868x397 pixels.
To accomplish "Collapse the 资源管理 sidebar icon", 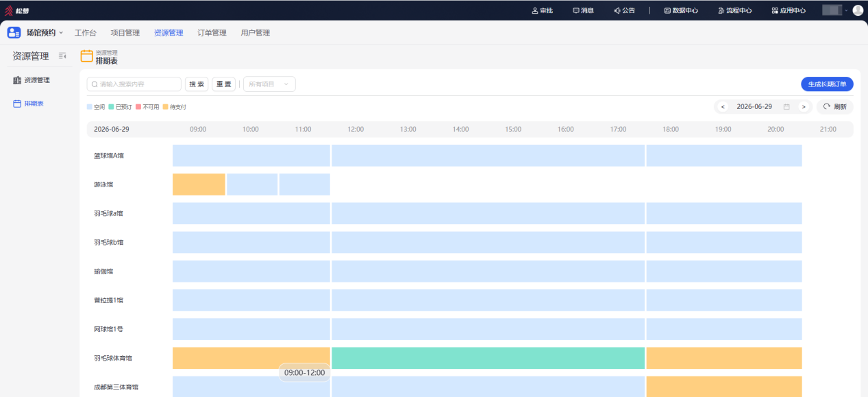I will pos(62,56).
